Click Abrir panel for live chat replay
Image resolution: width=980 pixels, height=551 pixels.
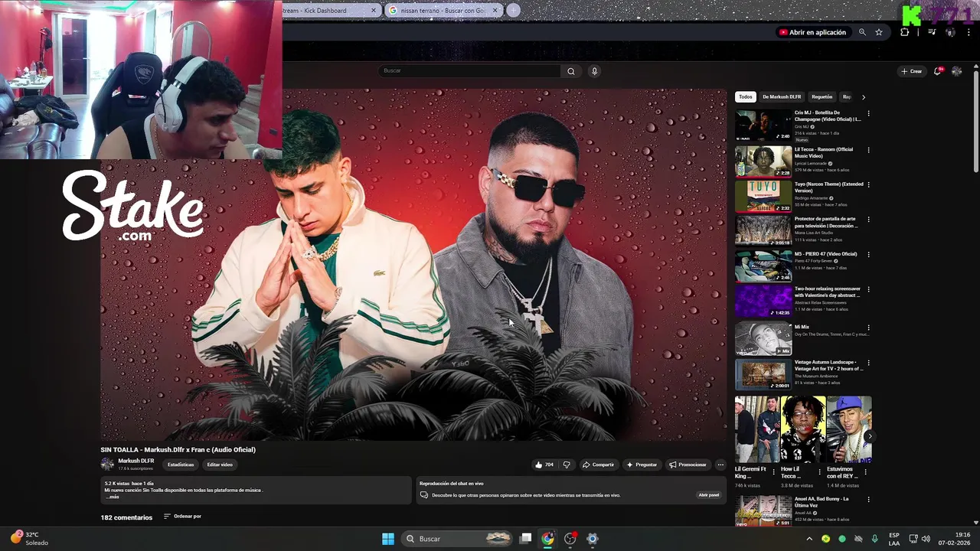point(709,495)
